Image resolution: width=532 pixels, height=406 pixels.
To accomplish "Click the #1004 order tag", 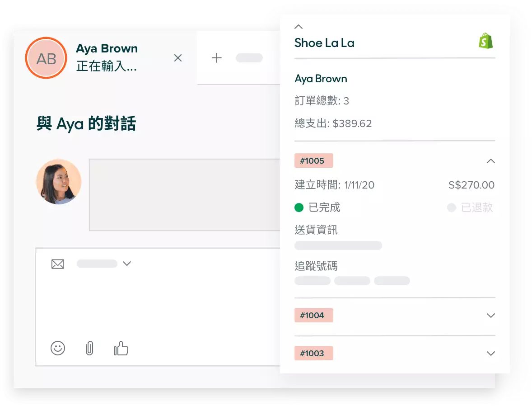I will tap(313, 316).
